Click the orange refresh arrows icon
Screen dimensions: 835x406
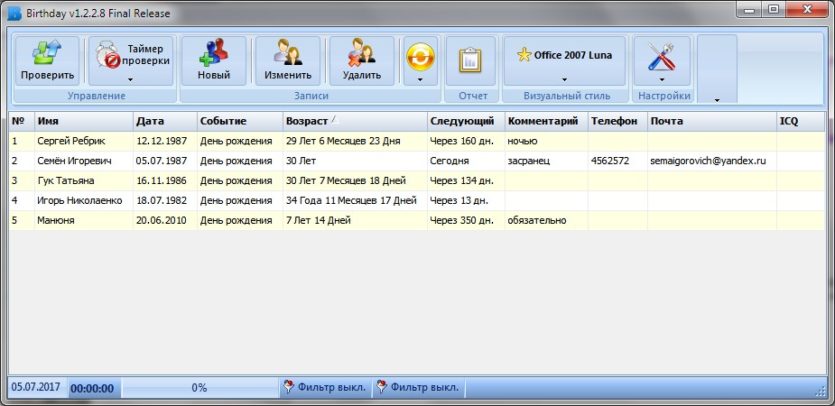(421, 57)
